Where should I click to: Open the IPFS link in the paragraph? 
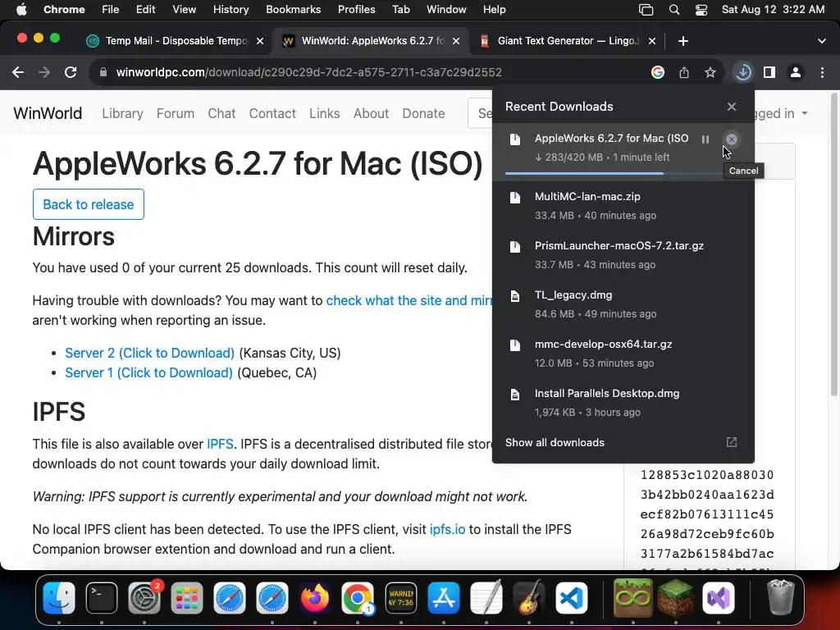[220, 444]
